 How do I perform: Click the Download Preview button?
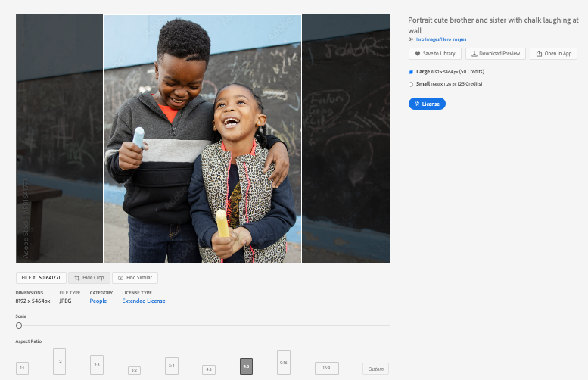[495, 54]
